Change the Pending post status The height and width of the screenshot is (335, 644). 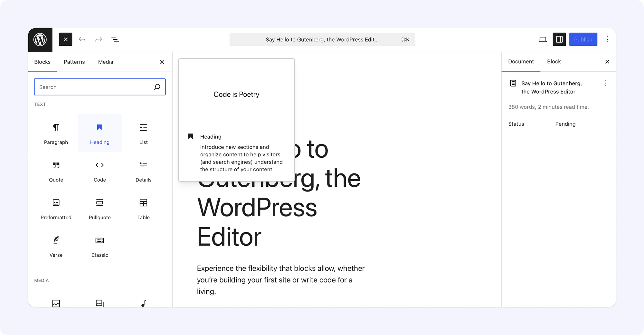click(565, 124)
